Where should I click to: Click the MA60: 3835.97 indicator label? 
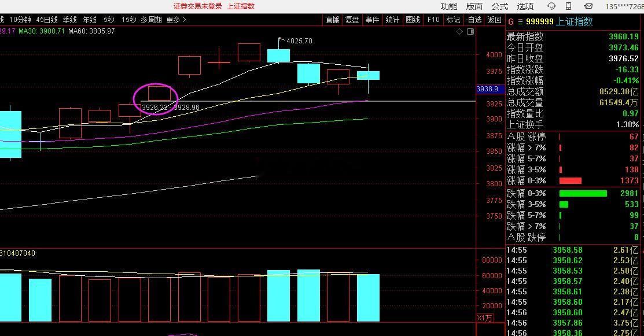click(x=91, y=31)
